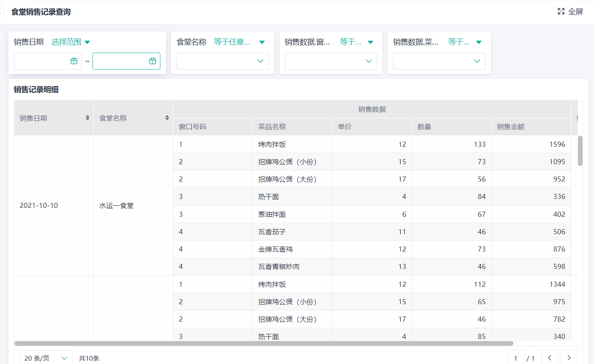Select the 烤肉拌饭 cell in first row
This screenshot has width=594, height=364.
pos(272,144)
